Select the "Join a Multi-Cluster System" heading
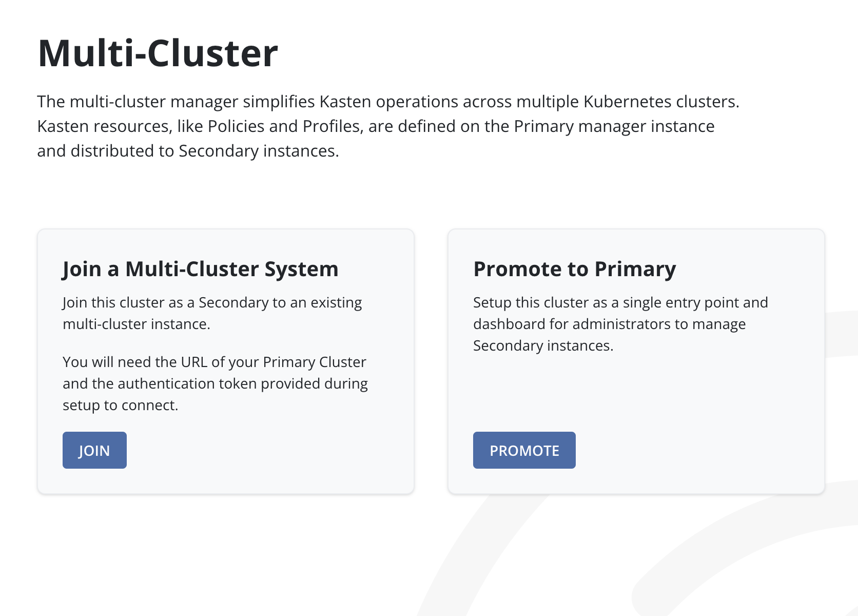Image resolution: width=858 pixels, height=616 pixels. (x=200, y=269)
